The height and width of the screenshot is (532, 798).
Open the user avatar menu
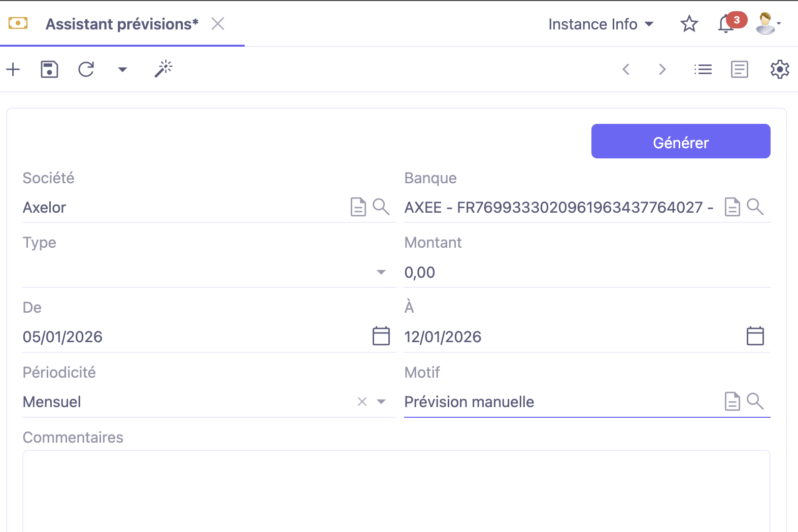pyautogui.click(x=768, y=23)
